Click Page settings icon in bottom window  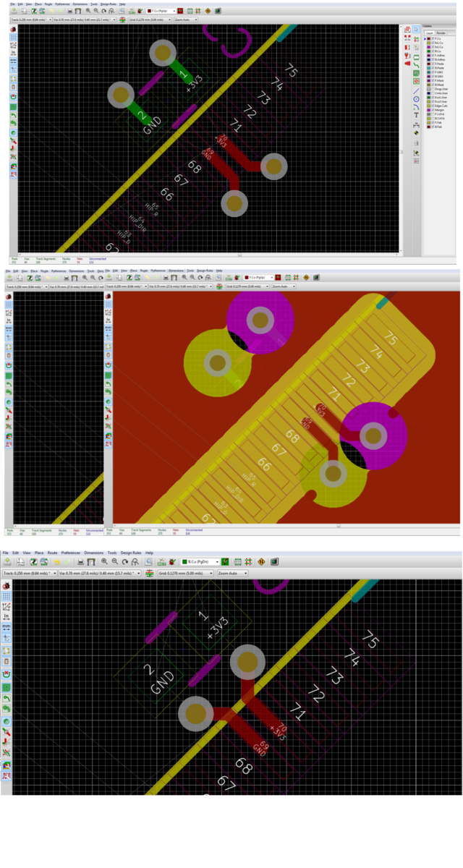pos(20,561)
